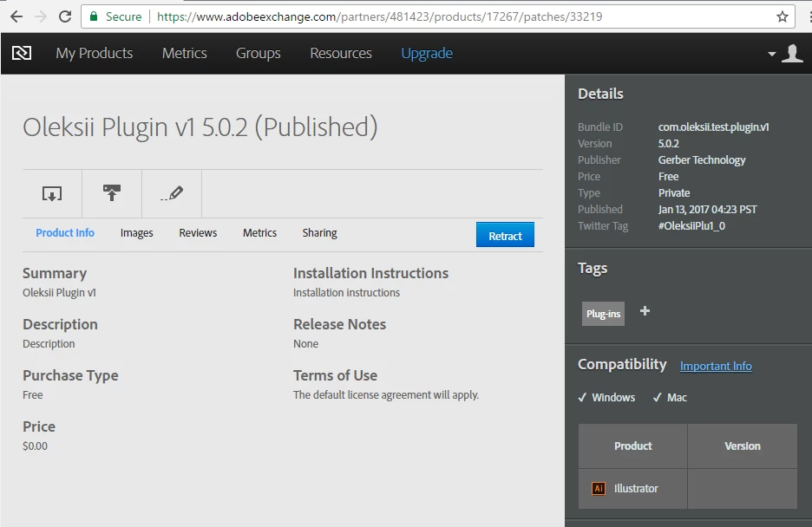Add a tag with the plus icon
Viewport: 812px width, 527px height.
[x=645, y=311]
